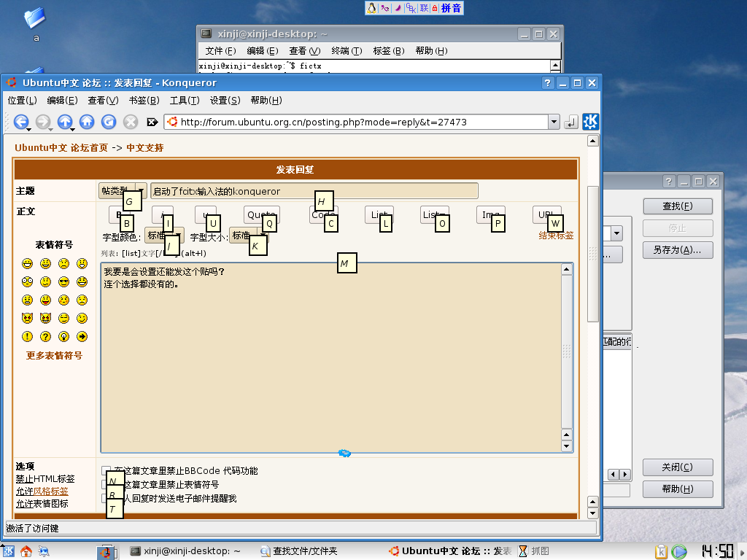Open Konqueror's 位置(L) menu

click(x=23, y=101)
